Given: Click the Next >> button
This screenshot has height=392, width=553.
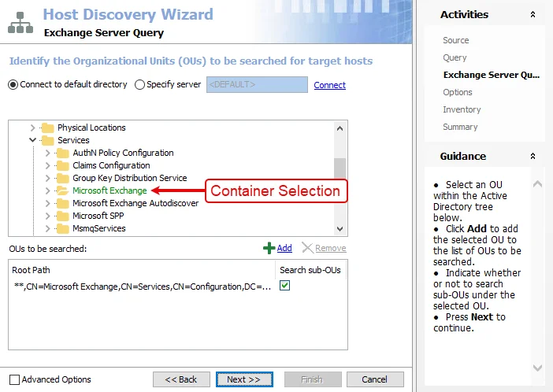Looking at the screenshot, I should 244,379.
